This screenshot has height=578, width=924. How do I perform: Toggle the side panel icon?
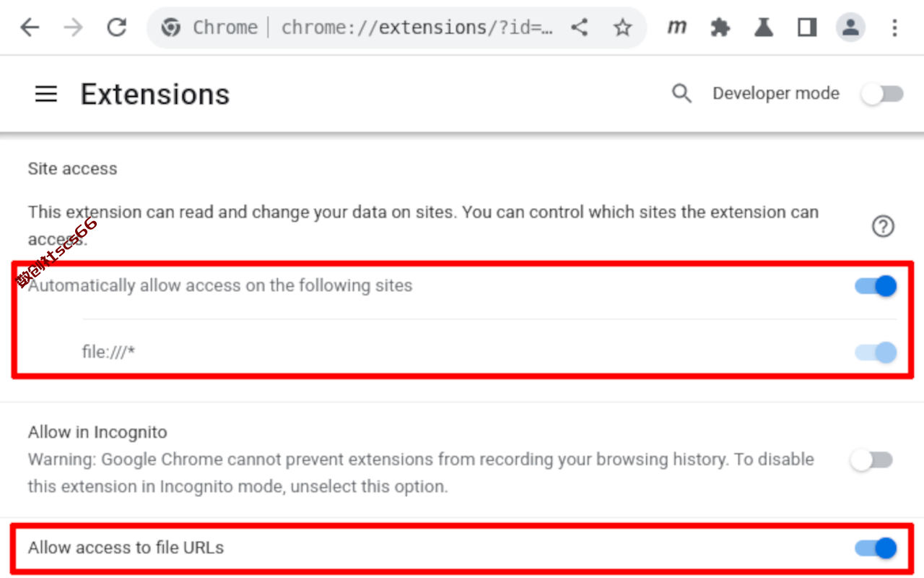807,27
